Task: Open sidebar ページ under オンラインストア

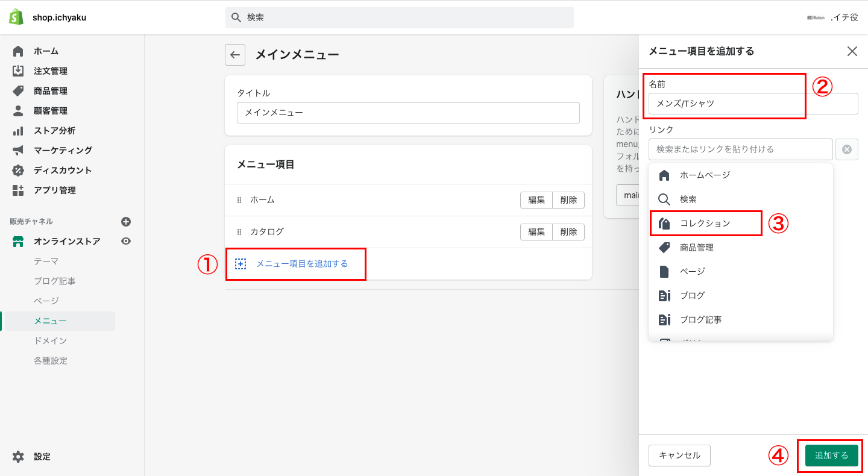Action: (46, 301)
